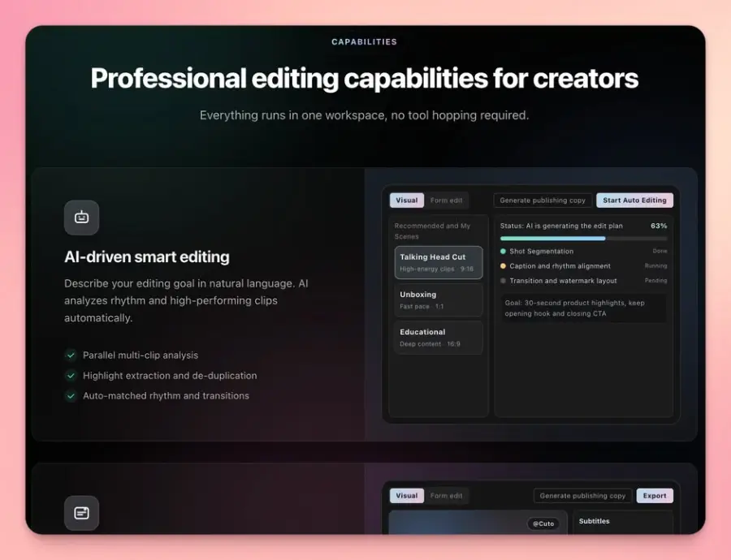
Task: Click green status dot for Shot Segmentation
Action: pyautogui.click(x=503, y=251)
